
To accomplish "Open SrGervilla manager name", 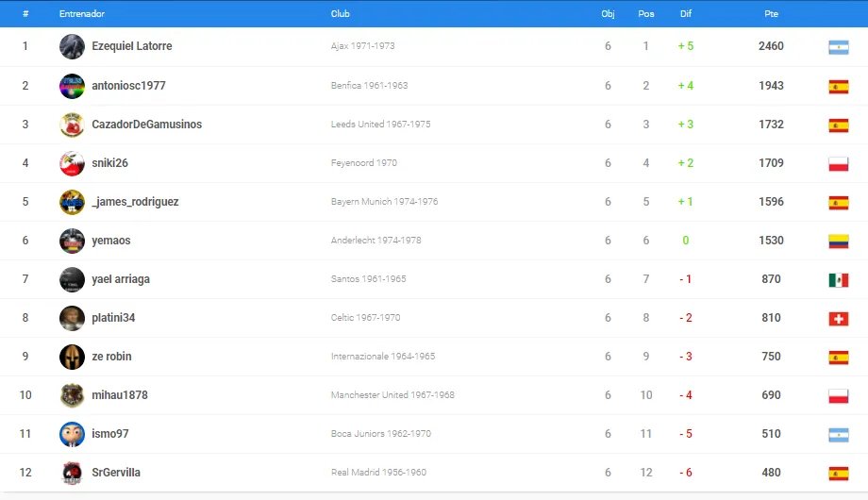I will (116, 473).
